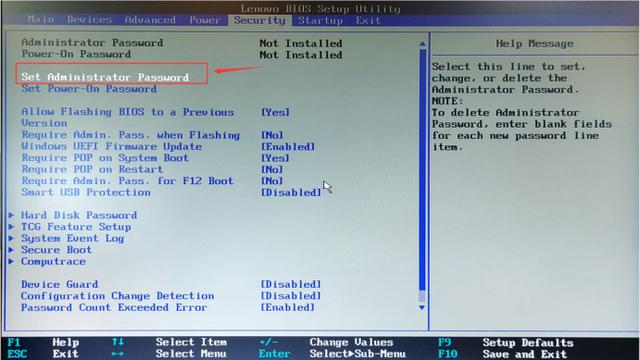
Task: Click F1 Help in the footer
Action: point(43,342)
